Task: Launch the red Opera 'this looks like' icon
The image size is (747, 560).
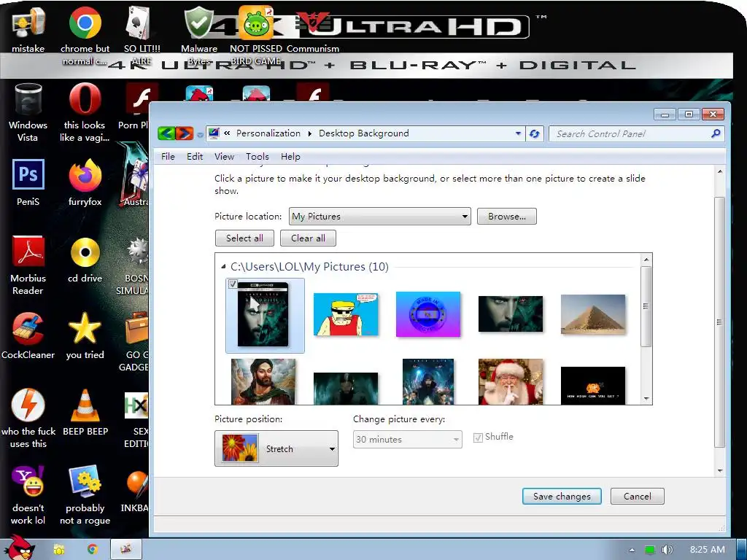Action: 85,112
